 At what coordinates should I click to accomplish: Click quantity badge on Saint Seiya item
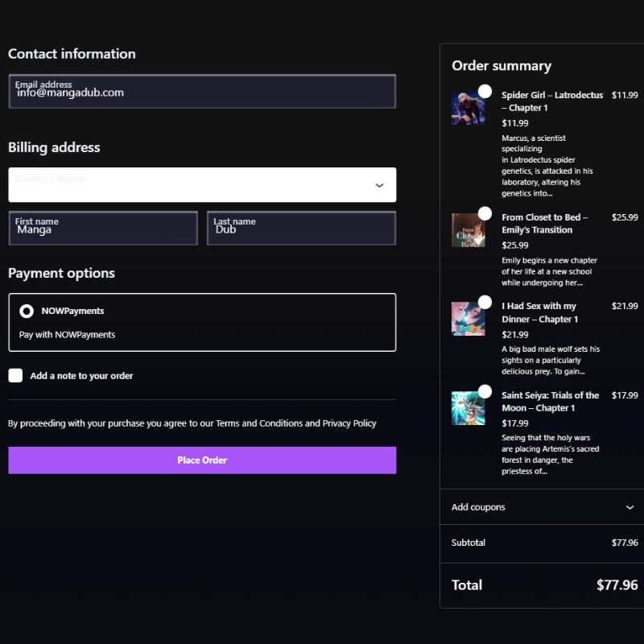tap(485, 391)
